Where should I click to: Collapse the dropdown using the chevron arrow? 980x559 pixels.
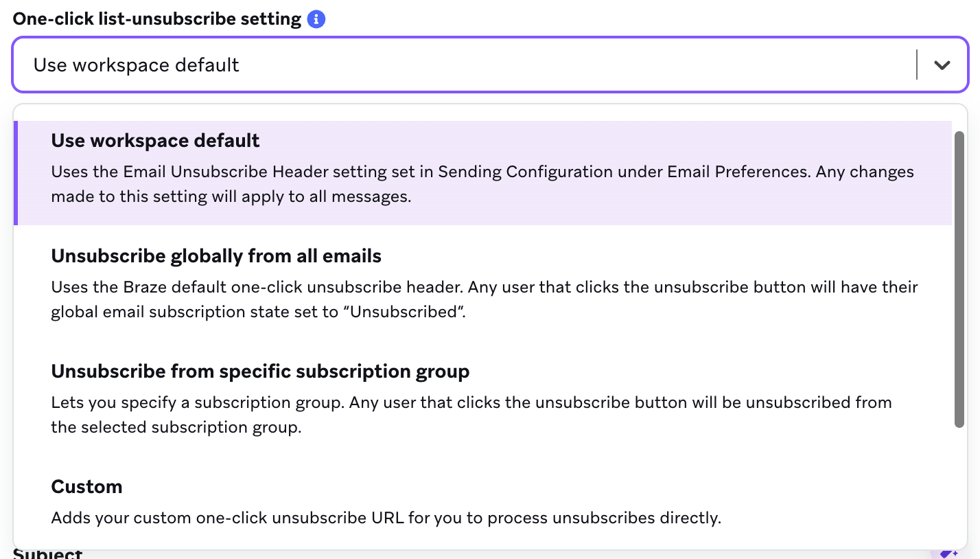pos(942,65)
